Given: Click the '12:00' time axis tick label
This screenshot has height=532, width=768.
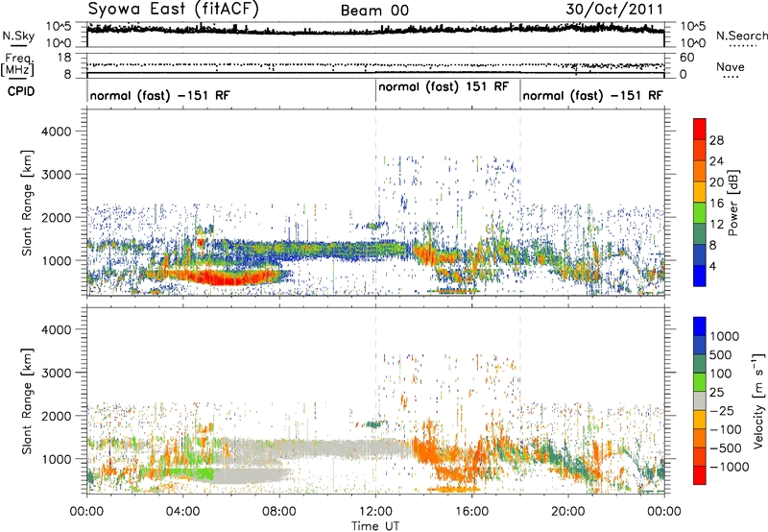Looking at the screenshot, I should 375,512.
